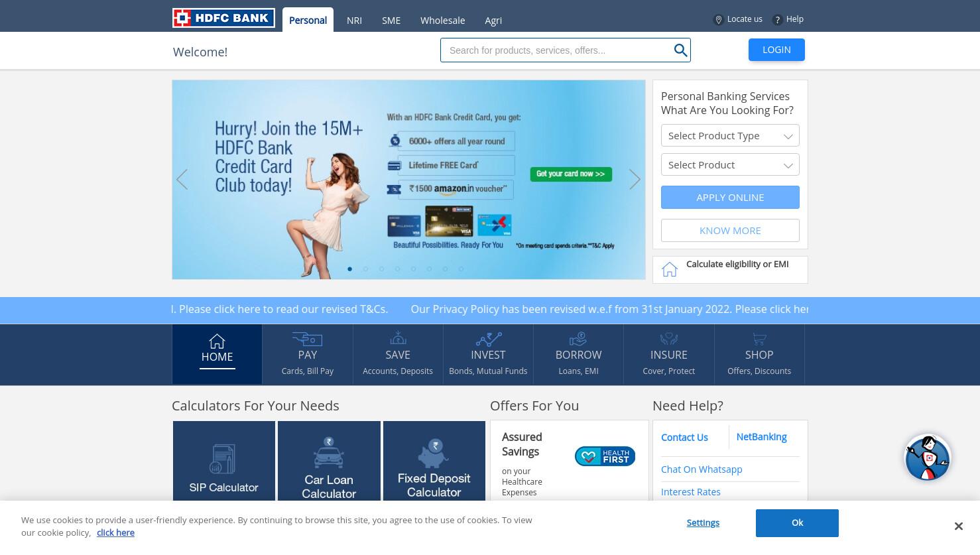This screenshot has height=555, width=980.
Task: Go to previous banner slide arrow
Action: tap(182, 180)
